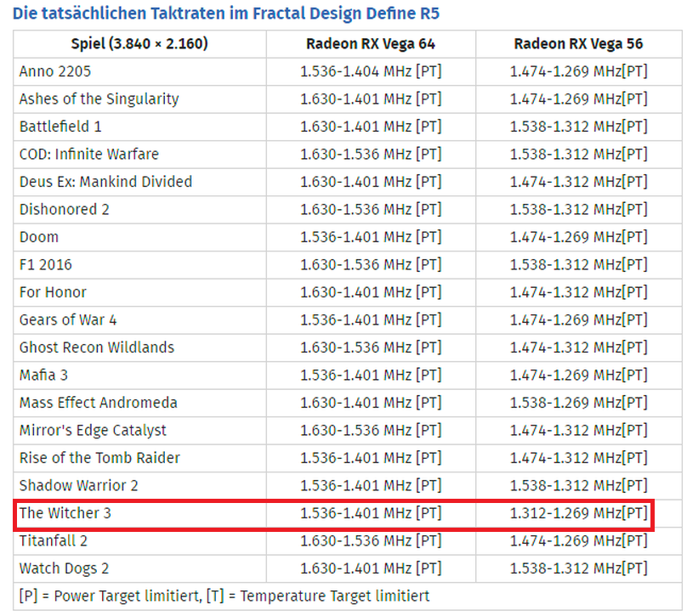Select Vega 64 clock value for Dishonored 2
This screenshot has width=687, height=616.
[x=371, y=209]
